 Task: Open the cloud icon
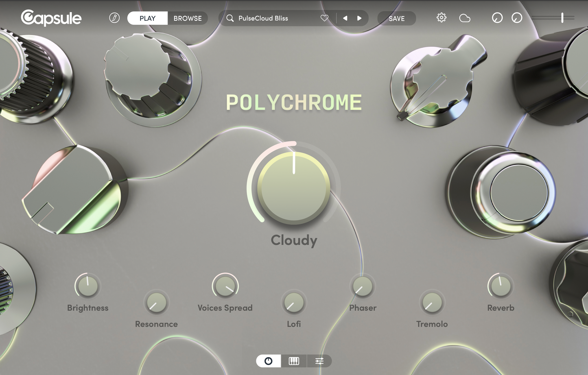tap(465, 18)
